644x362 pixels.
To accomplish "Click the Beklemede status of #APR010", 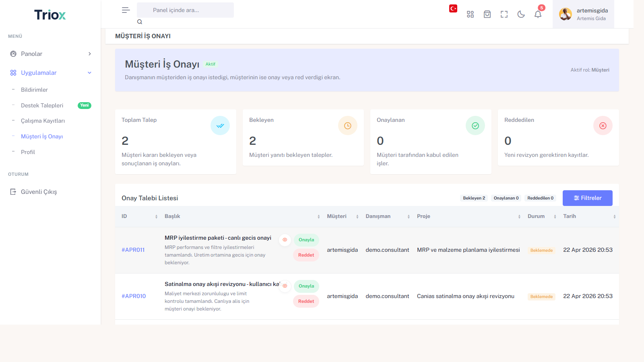I will tap(541, 296).
